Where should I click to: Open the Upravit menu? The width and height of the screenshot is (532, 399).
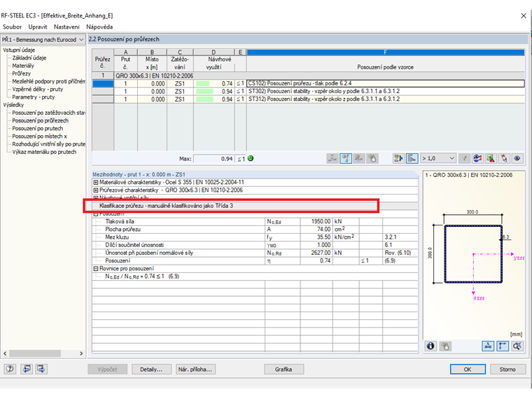38,27
